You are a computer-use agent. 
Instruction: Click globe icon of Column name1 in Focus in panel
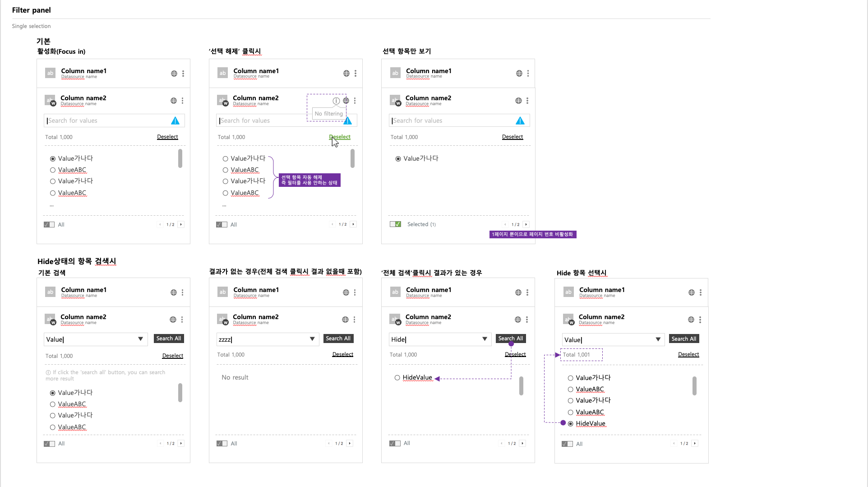click(174, 74)
